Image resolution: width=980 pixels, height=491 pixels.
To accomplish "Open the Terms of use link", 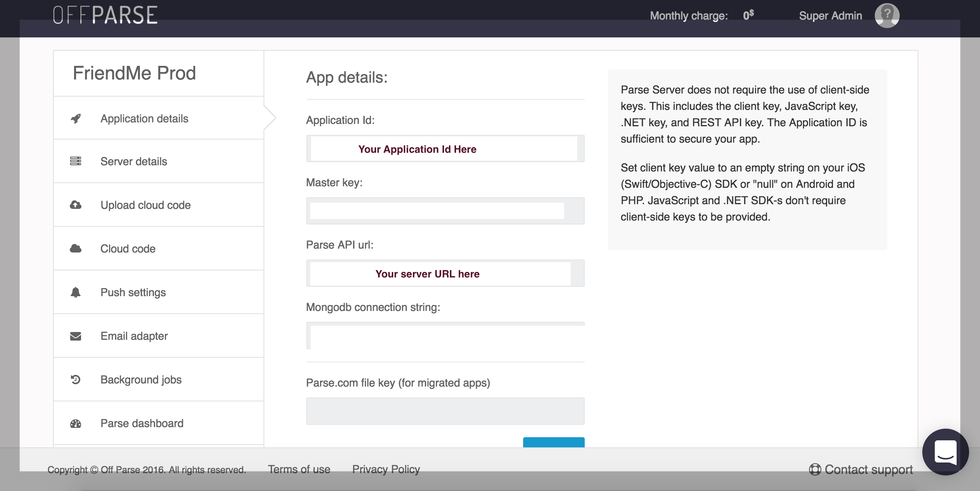I will click(299, 469).
